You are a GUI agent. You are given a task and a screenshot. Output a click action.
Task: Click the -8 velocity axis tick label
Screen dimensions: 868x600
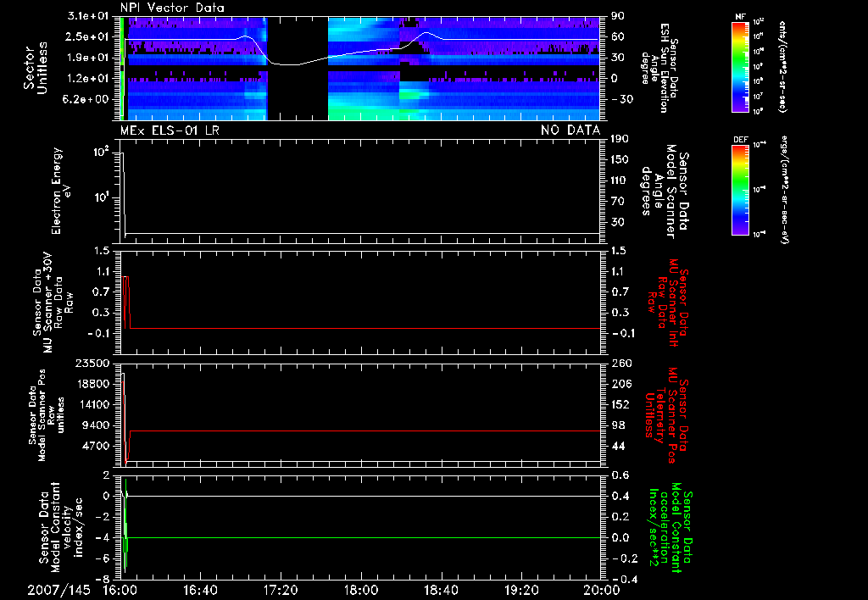point(103,580)
